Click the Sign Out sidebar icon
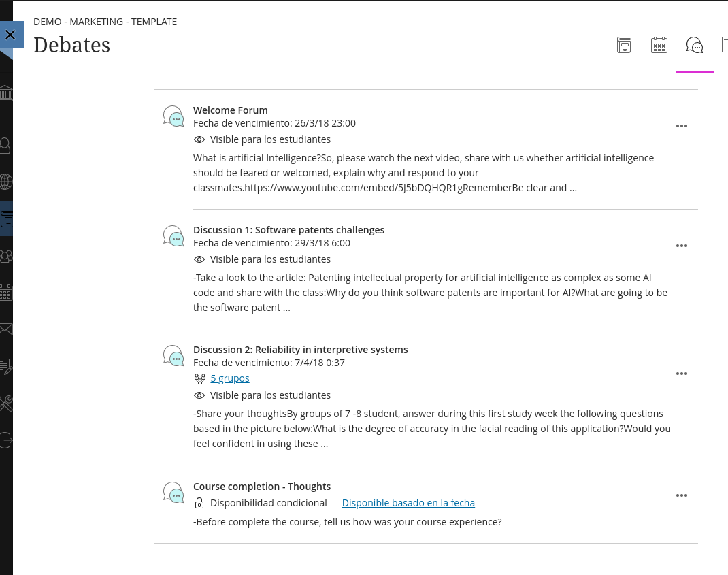728x575 pixels. coord(6,440)
